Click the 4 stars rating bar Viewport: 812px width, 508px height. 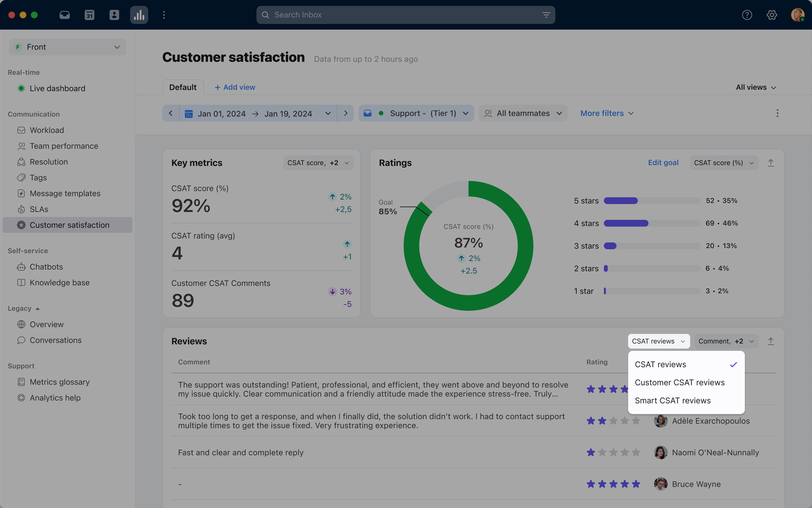click(x=652, y=223)
